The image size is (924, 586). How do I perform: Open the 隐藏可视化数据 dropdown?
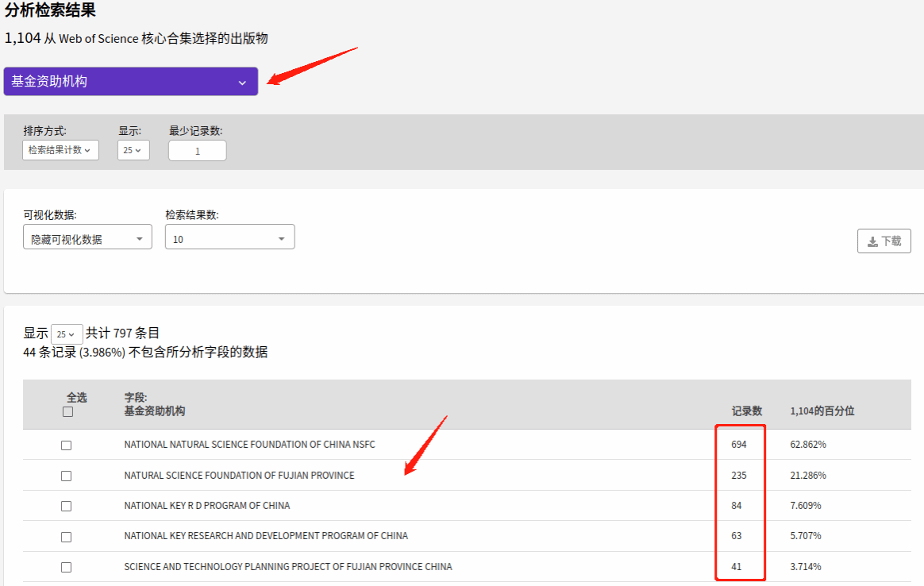[x=88, y=237]
